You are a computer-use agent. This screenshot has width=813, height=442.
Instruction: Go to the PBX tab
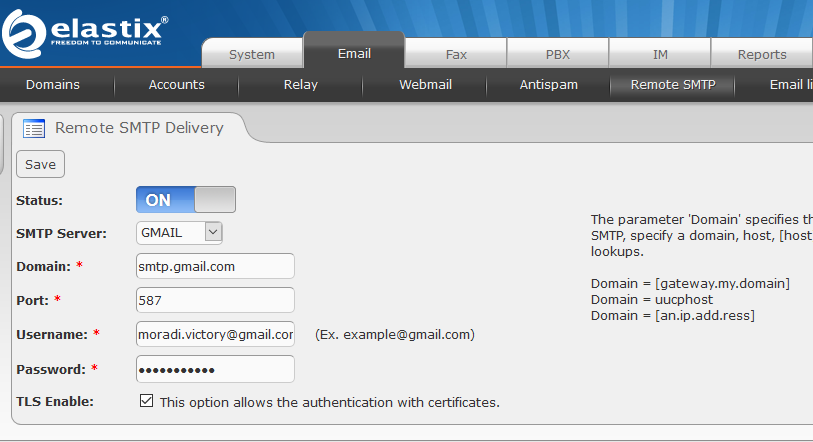(x=558, y=54)
